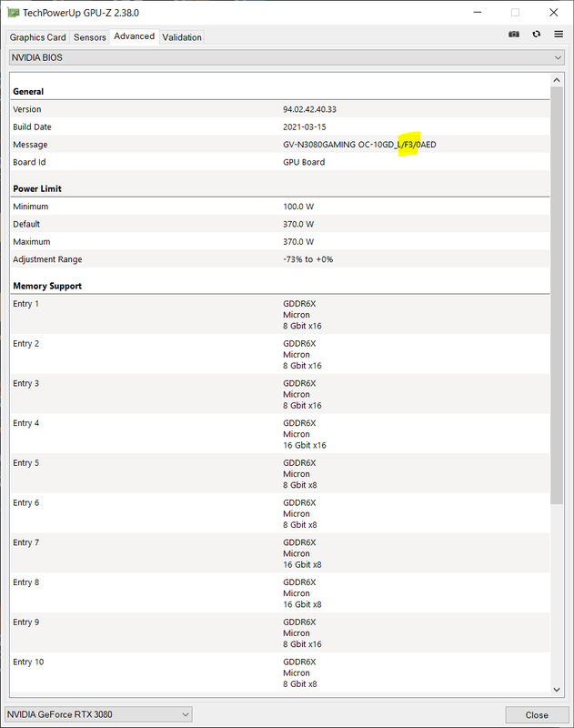Viewport: 574px width, 728px height.
Task: Click the GPU-Z app icon in title bar
Action: click(x=13, y=13)
